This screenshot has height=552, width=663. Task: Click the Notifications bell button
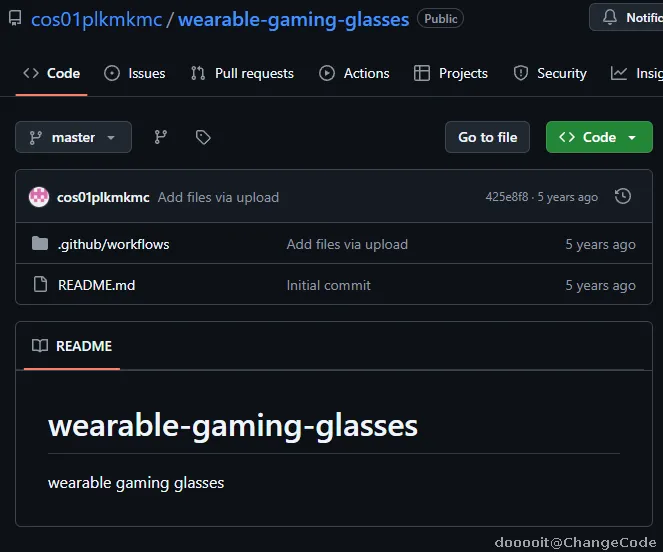(626, 17)
